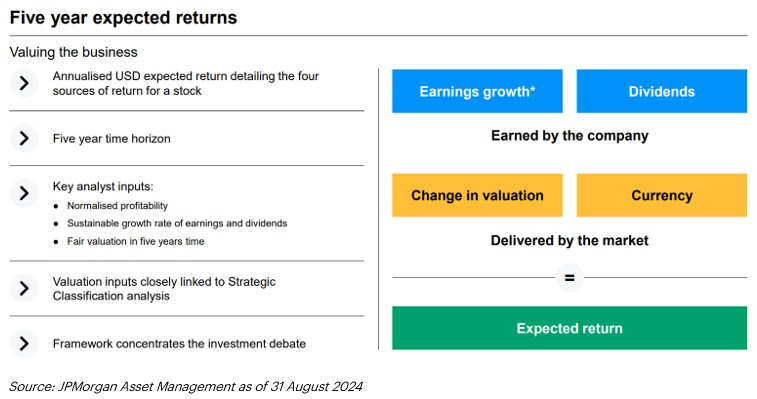
Task: Click the Earned by the company label
Action: coord(570,136)
